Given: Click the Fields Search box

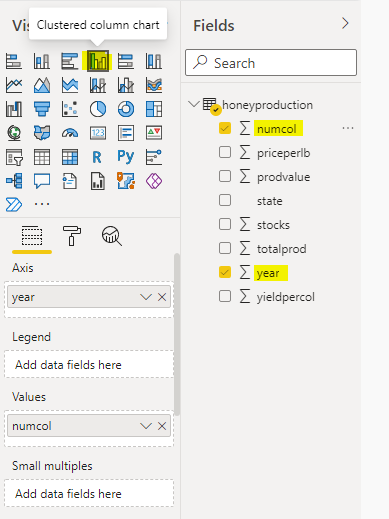Looking at the screenshot, I should pyautogui.click(x=271, y=63).
